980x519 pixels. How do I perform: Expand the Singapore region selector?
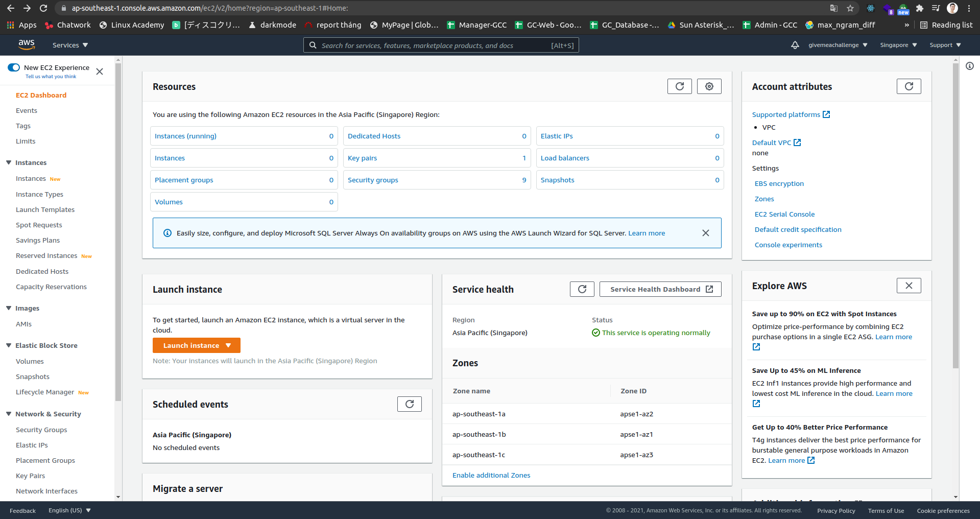898,45
